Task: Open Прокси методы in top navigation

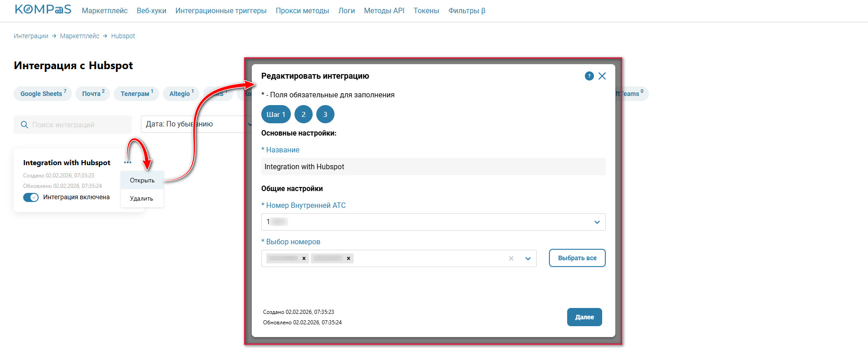Action: [x=302, y=10]
